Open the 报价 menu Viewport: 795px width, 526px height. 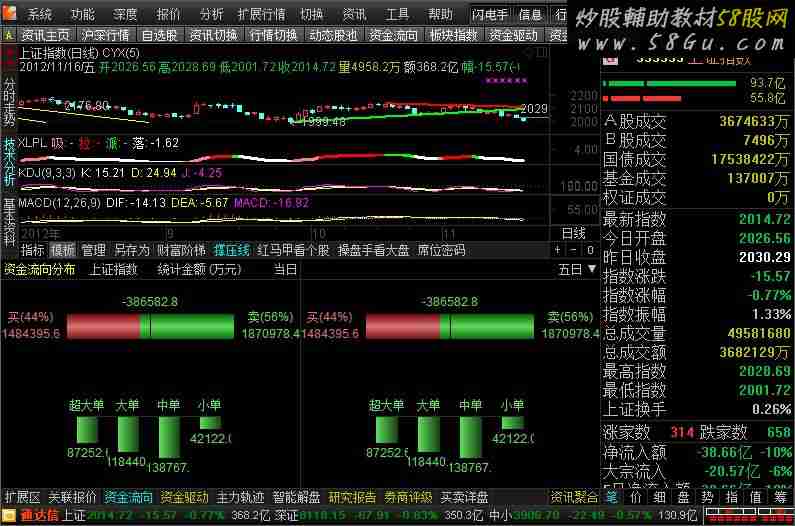[168, 15]
